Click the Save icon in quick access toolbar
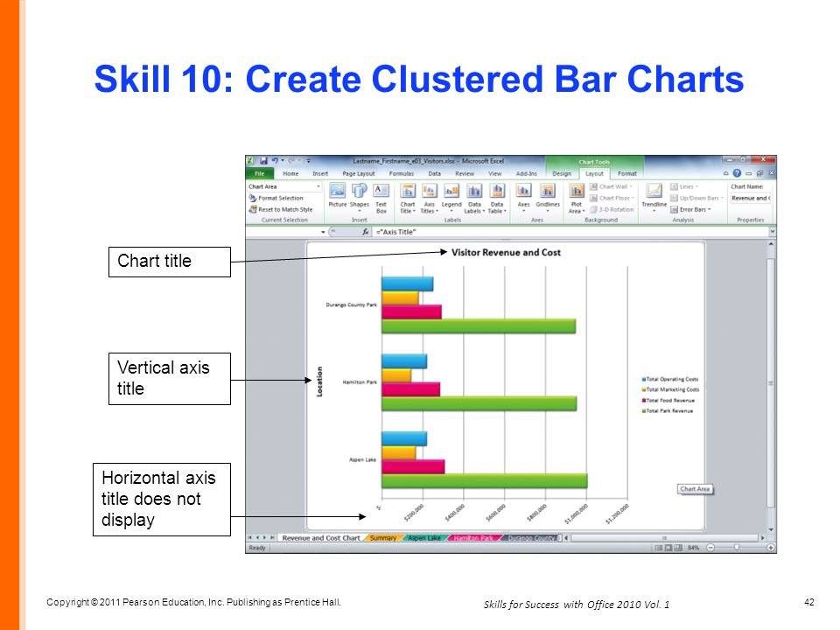This screenshot has width=840, height=630. (x=263, y=161)
